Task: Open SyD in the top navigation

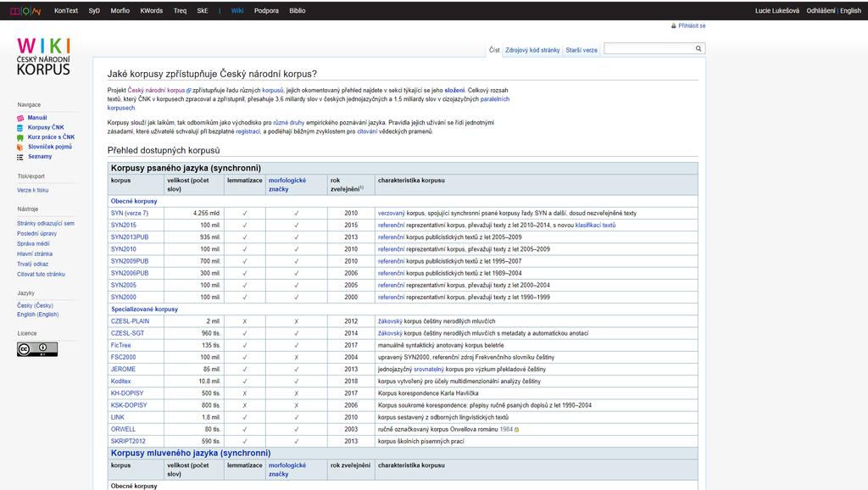Action: point(94,10)
